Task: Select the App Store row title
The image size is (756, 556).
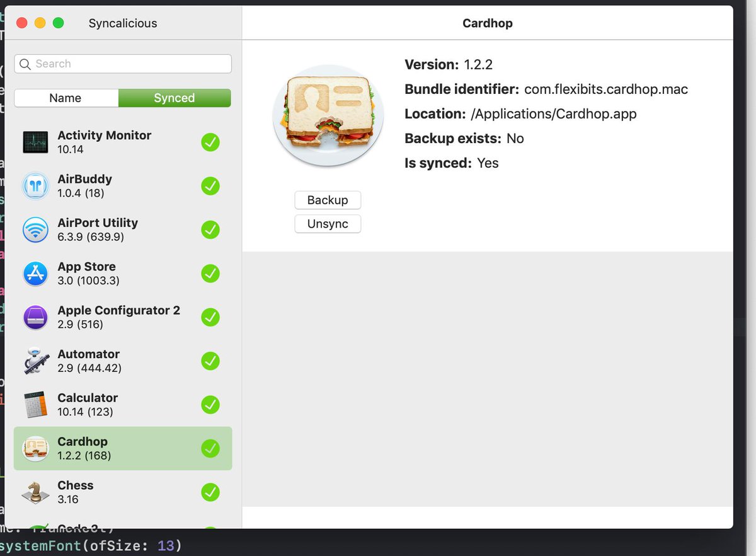Action: [x=87, y=266]
